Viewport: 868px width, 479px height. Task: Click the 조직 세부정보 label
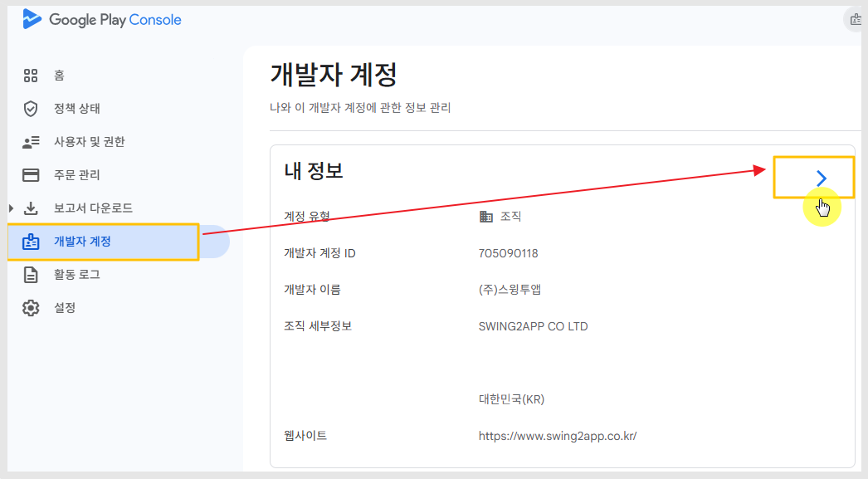click(x=318, y=326)
